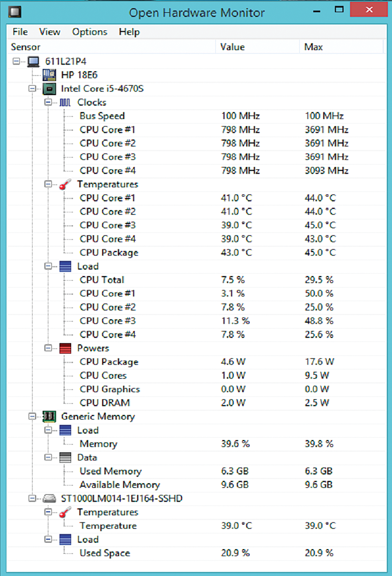Click the CPU Temperatures thermometer icon

click(65, 184)
